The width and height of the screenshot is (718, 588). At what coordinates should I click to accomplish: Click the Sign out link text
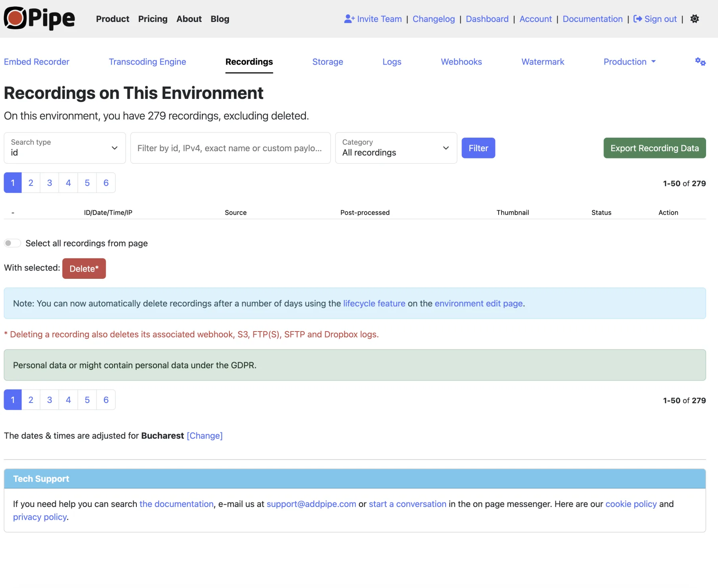click(x=661, y=19)
